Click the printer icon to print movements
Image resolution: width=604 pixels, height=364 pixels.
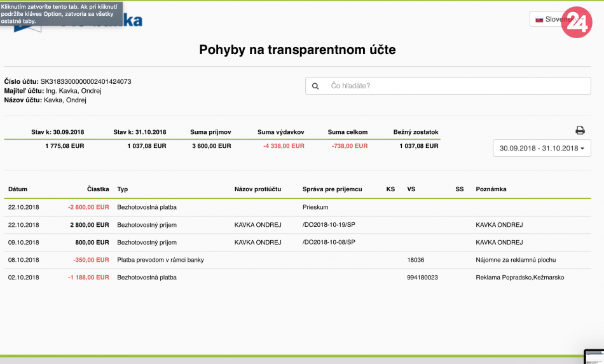[x=580, y=130]
